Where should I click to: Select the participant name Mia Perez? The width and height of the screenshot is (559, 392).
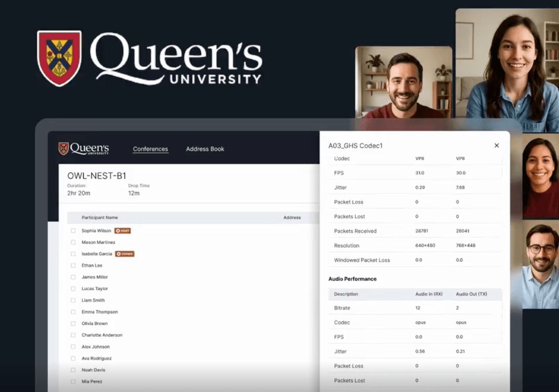tap(92, 381)
